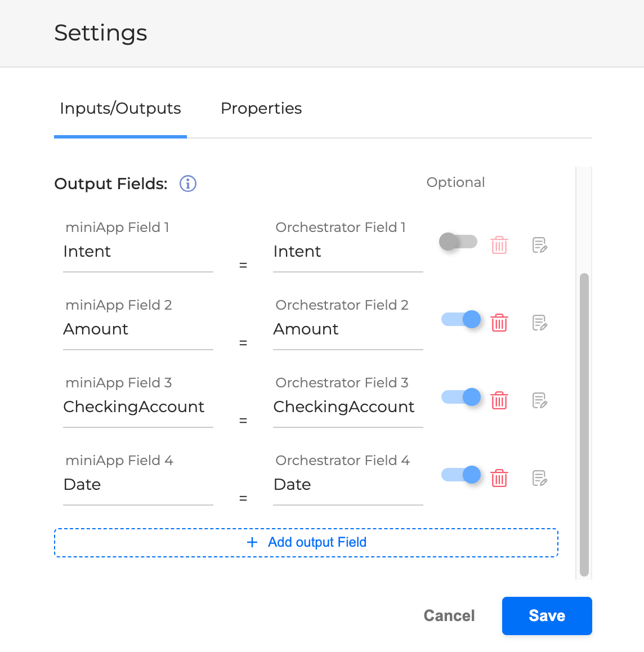Screen dimensions: 644x652
Task: Enable the Optional toggle for Intent
Action: click(458, 242)
